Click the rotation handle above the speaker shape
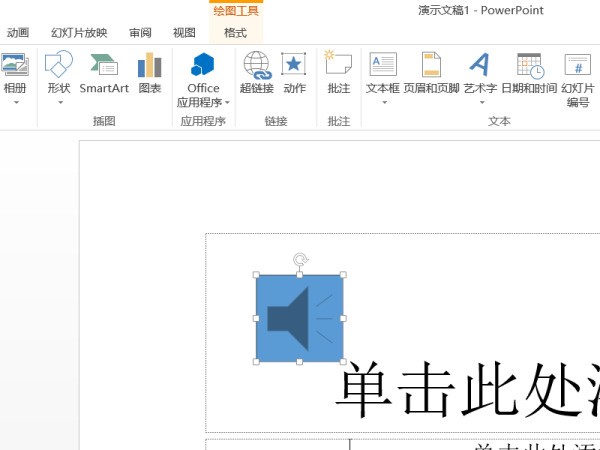Screen dimensions: 600x450 (300, 259)
